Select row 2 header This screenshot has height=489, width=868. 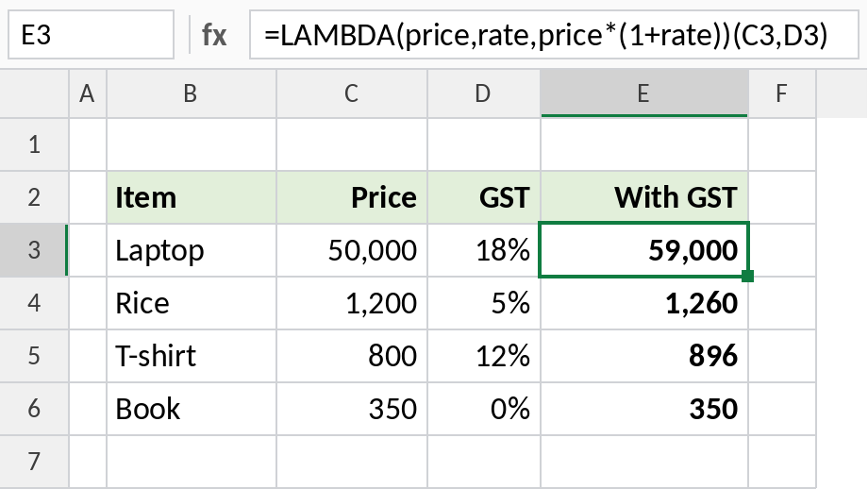[x=34, y=197]
